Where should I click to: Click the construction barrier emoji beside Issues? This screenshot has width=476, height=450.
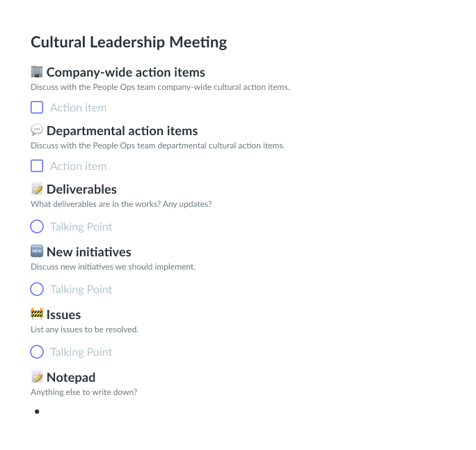pyautogui.click(x=37, y=314)
